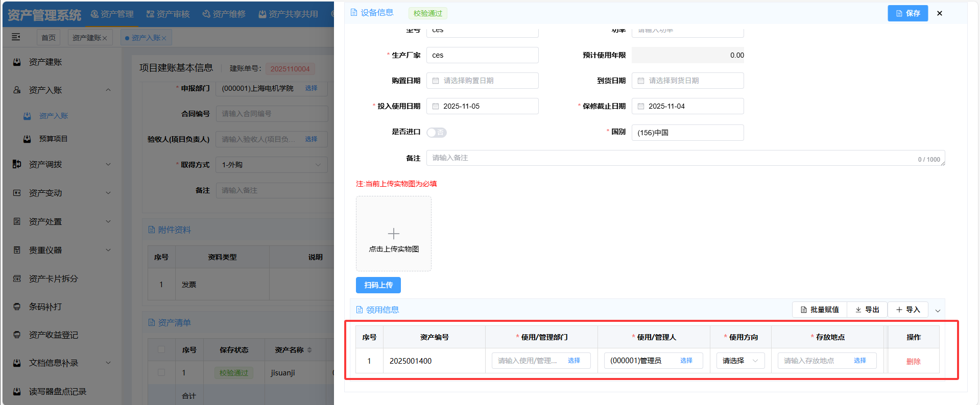The image size is (980, 405).
Task: Open the 使用方向 dropdown in the table row
Action: pyautogui.click(x=740, y=361)
